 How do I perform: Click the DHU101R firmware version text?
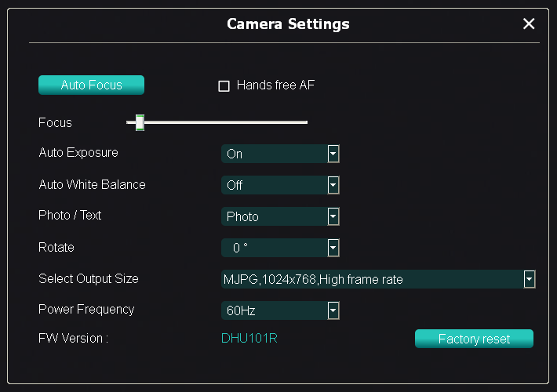coord(249,339)
